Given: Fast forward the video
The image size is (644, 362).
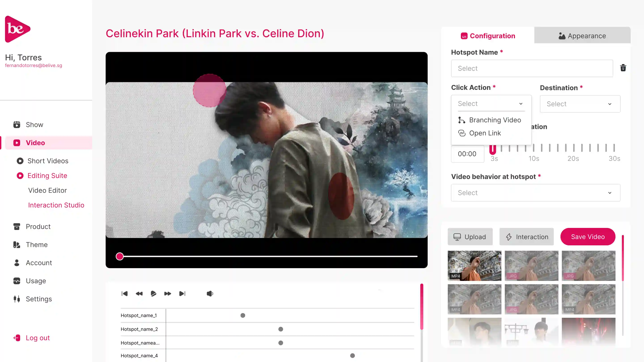Looking at the screenshot, I should (x=167, y=294).
